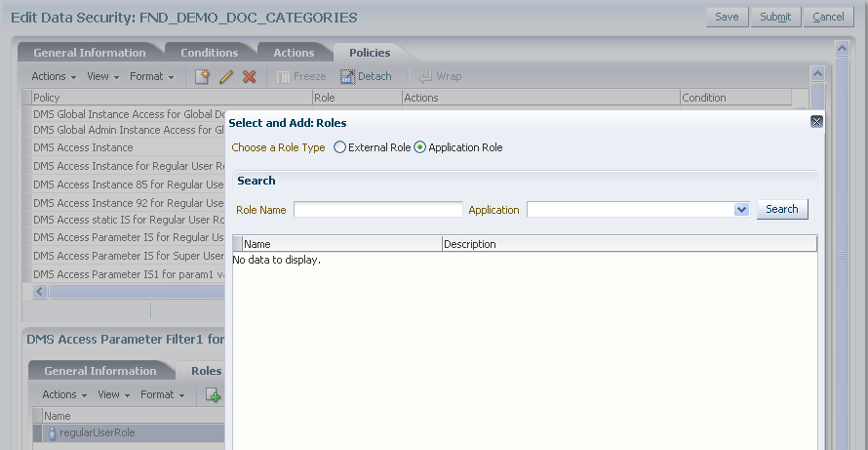Click the Save button
The height and width of the screenshot is (450, 868).
tap(727, 17)
